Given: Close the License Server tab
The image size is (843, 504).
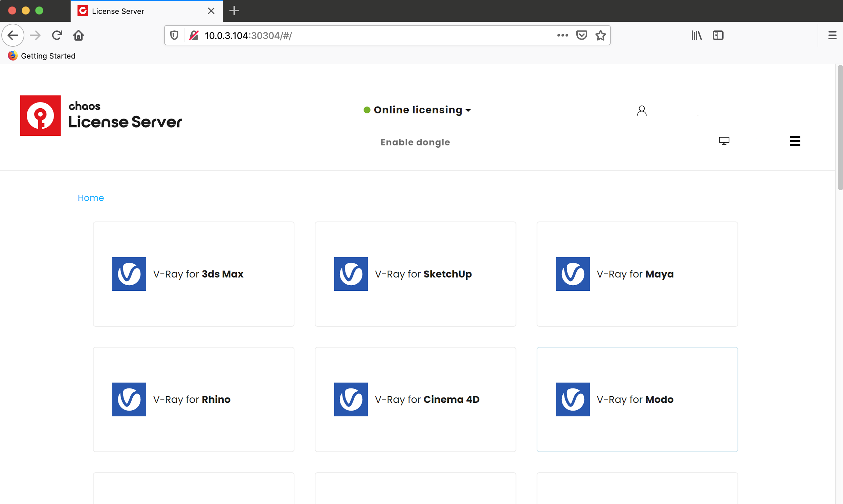Looking at the screenshot, I should coord(211,11).
